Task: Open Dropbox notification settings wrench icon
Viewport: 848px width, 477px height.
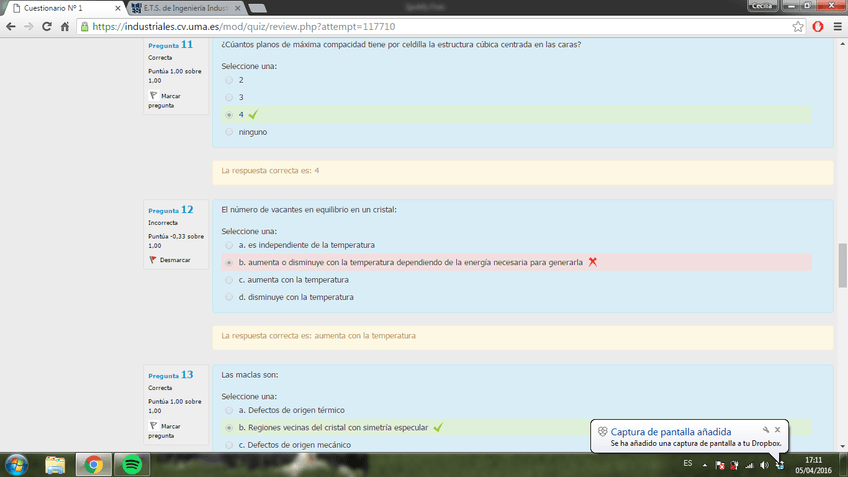Action: [x=765, y=430]
